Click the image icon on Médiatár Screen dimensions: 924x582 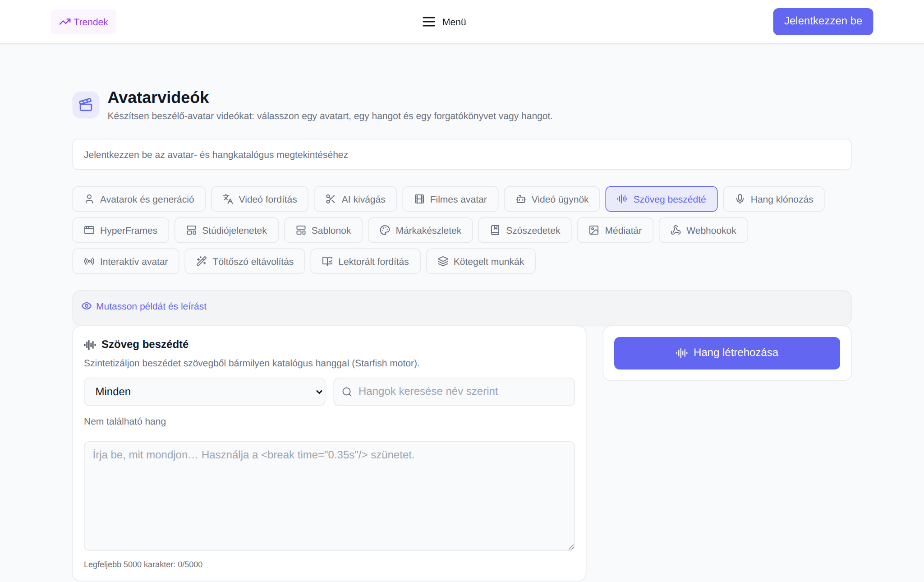tap(594, 230)
